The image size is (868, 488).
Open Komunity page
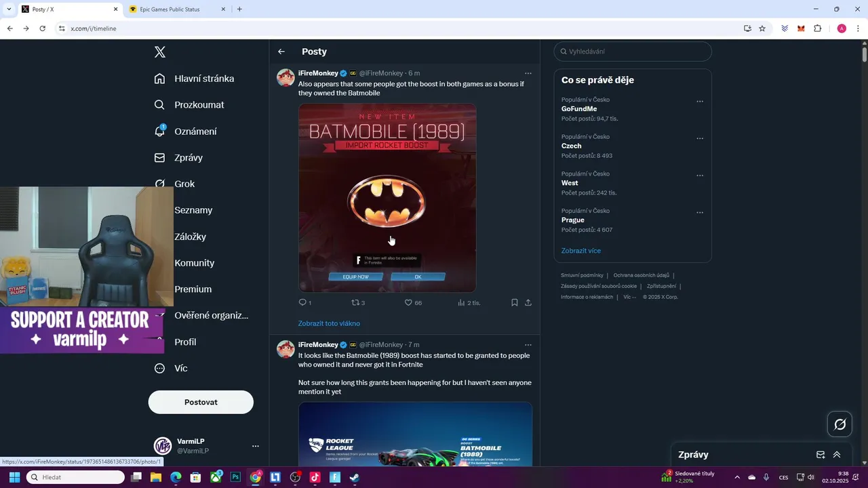[x=194, y=263]
